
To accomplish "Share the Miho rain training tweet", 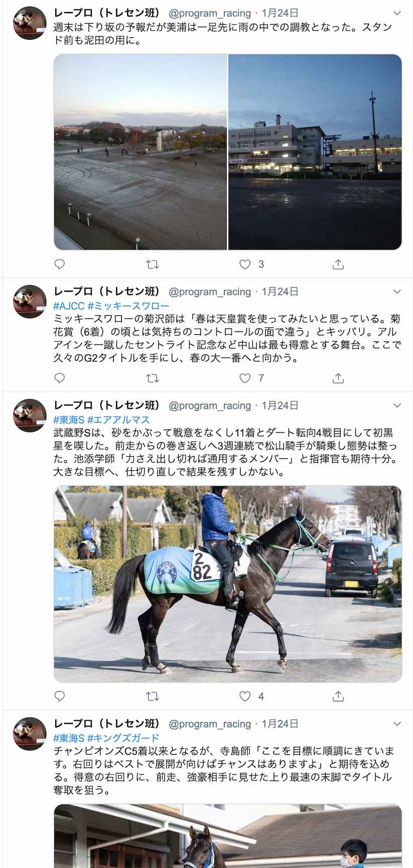I will point(338,264).
